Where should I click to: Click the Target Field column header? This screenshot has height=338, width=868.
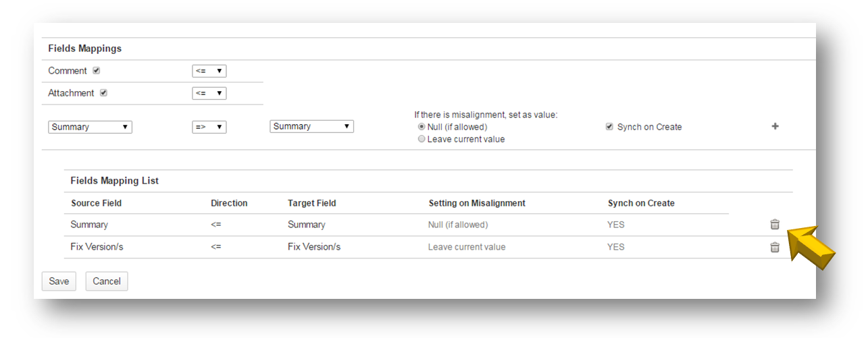tap(311, 203)
